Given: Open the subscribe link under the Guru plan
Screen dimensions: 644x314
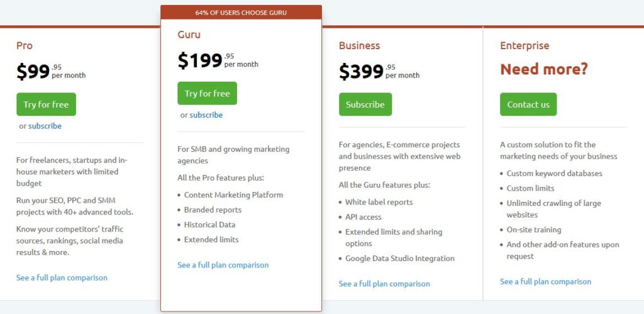Looking at the screenshot, I should (x=206, y=115).
